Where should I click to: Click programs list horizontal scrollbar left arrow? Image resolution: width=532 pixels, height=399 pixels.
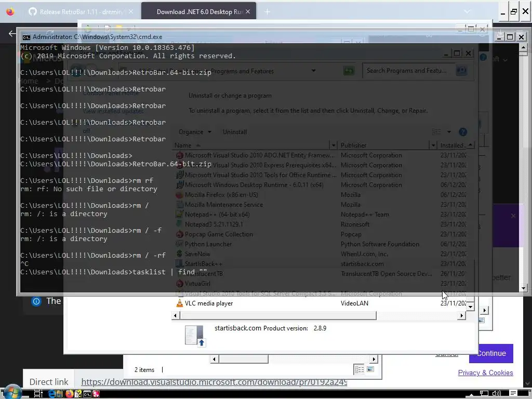[x=176, y=315]
